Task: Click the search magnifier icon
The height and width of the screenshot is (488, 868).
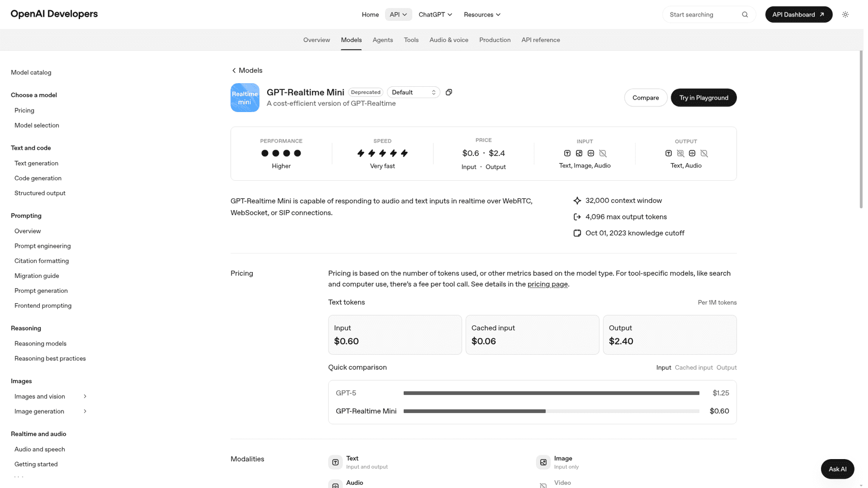Action: [745, 14]
